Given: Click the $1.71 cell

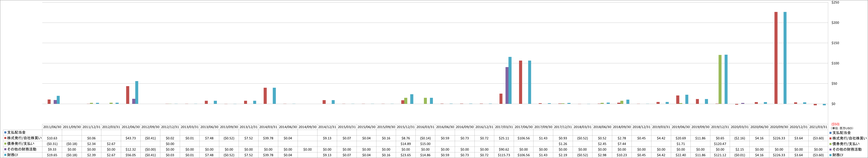Looking at the screenshot, I should [681, 144].
